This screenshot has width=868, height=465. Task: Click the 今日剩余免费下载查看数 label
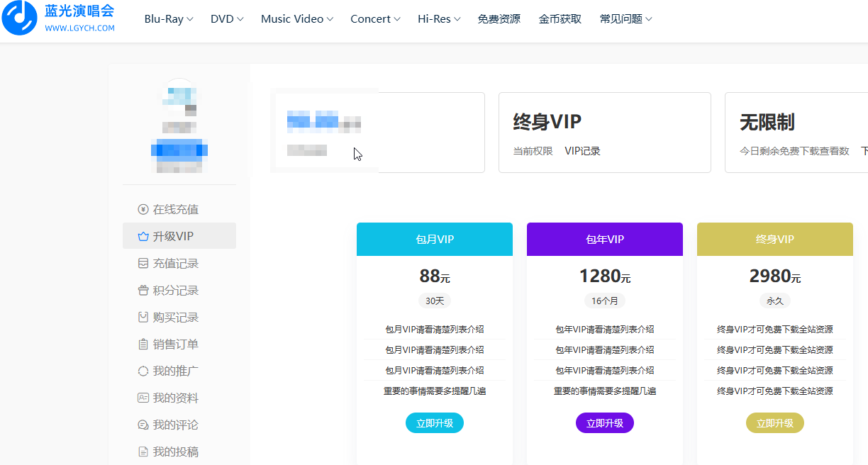click(x=795, y=151)
